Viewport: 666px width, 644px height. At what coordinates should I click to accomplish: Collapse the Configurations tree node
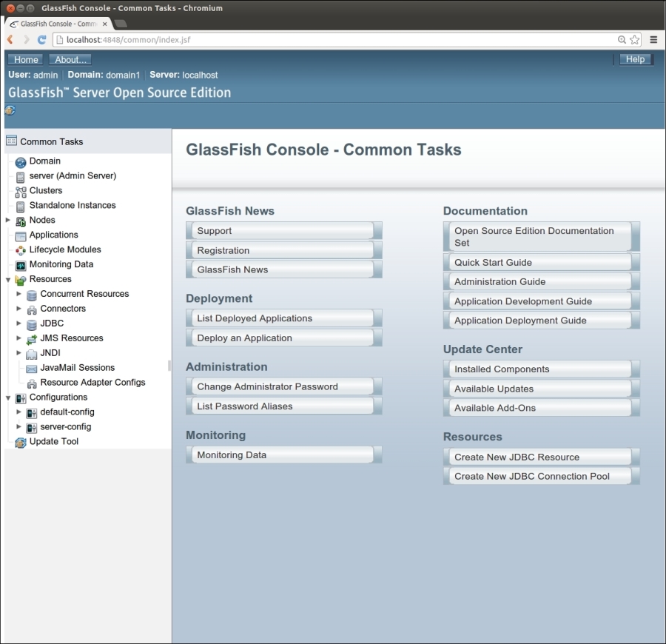point(8,398)
